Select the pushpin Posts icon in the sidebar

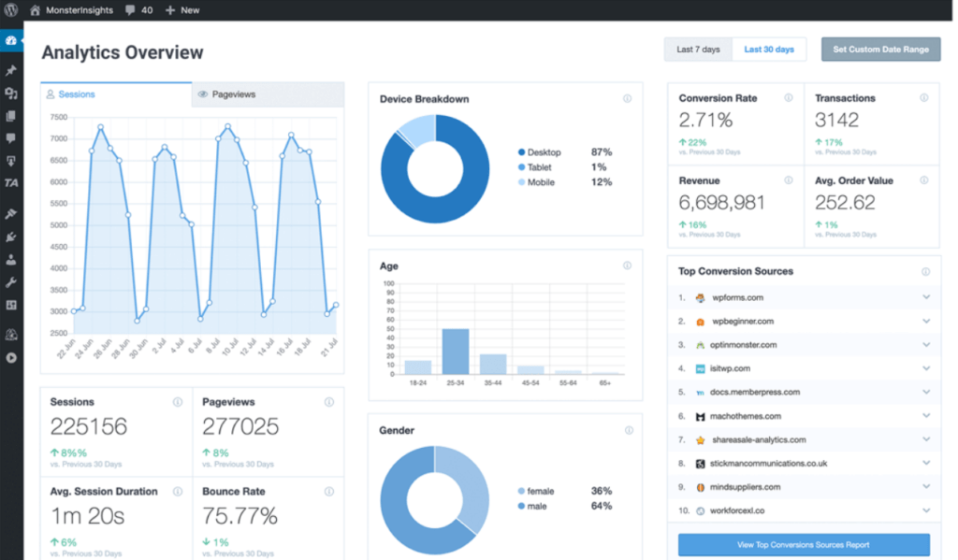[9, 72]
